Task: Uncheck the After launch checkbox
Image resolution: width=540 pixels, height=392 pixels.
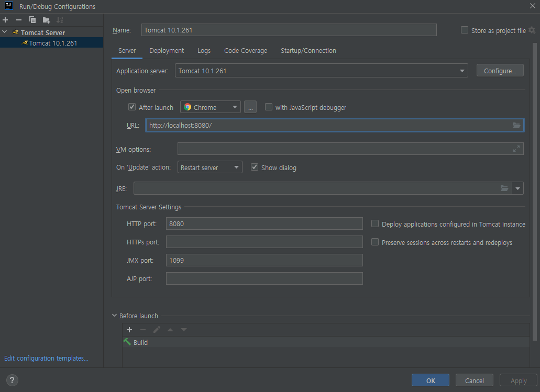Action: tap(132, 107)
